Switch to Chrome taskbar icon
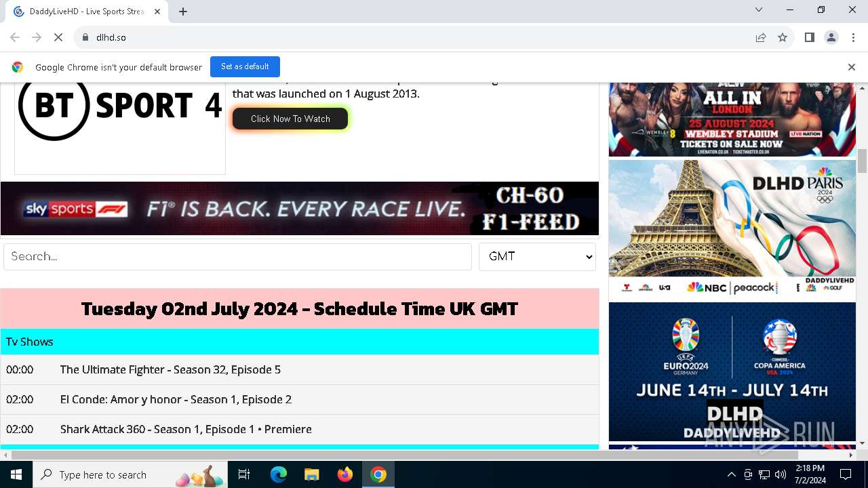The width and height of the screenshot is (868, 488). pos(378,474)
